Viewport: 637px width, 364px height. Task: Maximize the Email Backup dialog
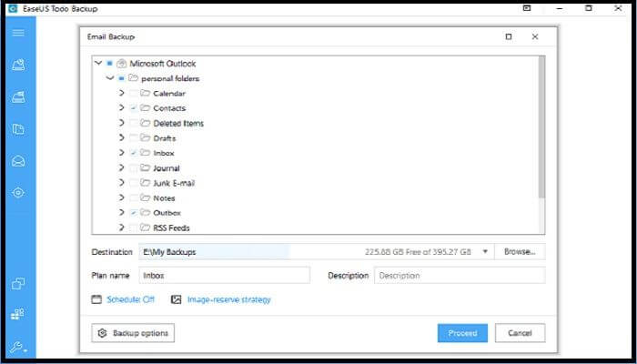coord(508,36)
